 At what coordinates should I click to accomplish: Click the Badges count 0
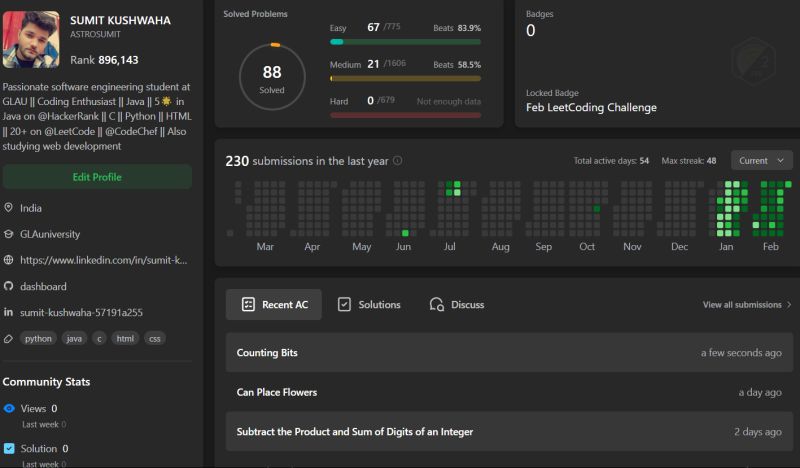pos(531,31)
